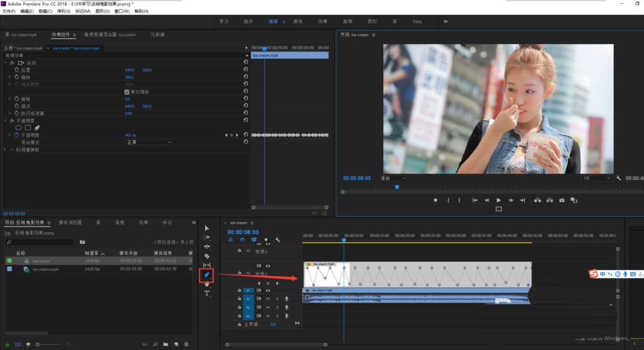Select the Pen tool in the tools panel
Image resolution: width=644 pixels, height=350 pixels.
[x=207, y=275]
